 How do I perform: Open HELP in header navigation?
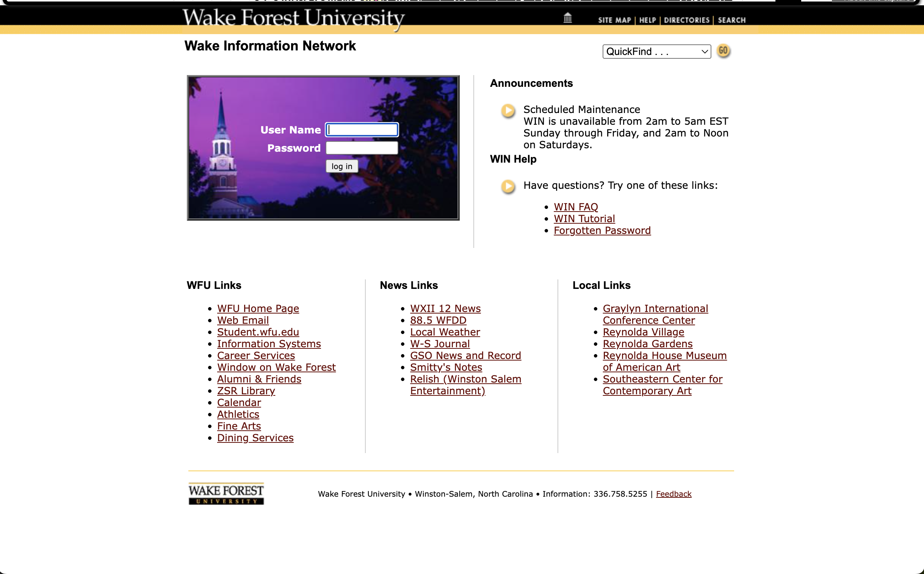647,20
